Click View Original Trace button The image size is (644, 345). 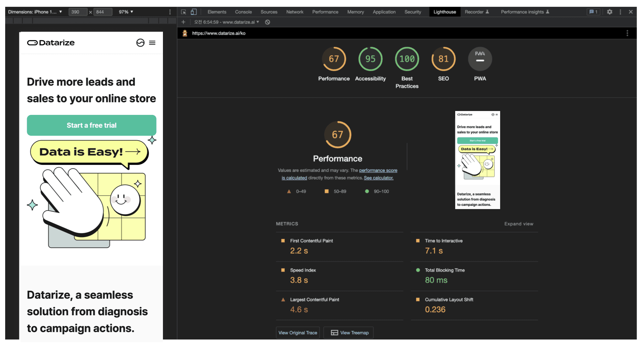pos(298,333)
